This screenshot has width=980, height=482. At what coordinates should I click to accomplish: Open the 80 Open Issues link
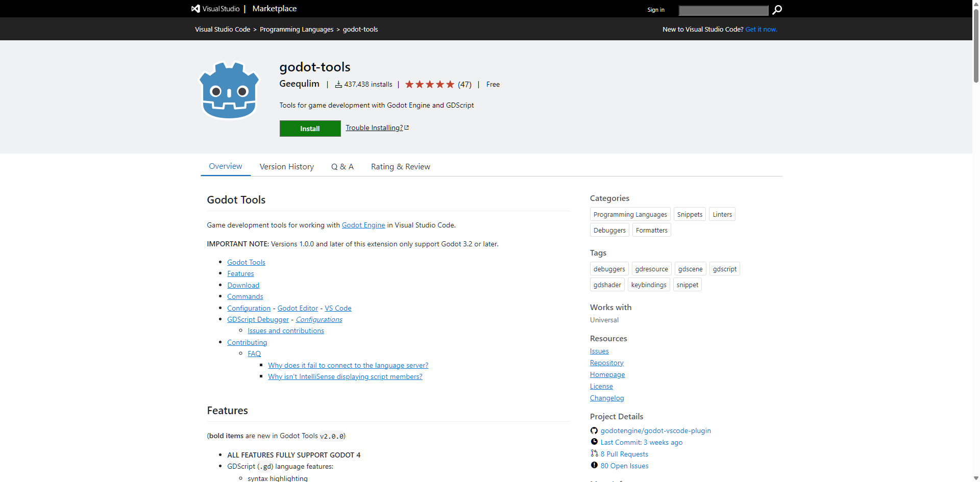click(x=625, y=466)
